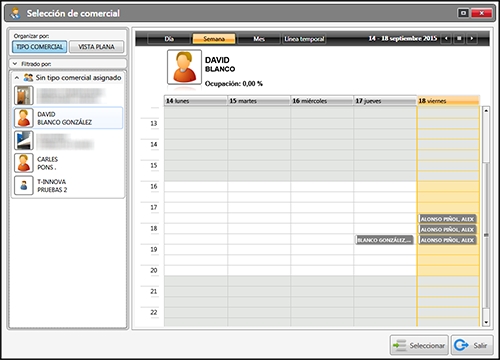Click calendar scrollbar up arrow
Image resolution: width=500 pixels, height=360 pixels.
coord(486,110)
